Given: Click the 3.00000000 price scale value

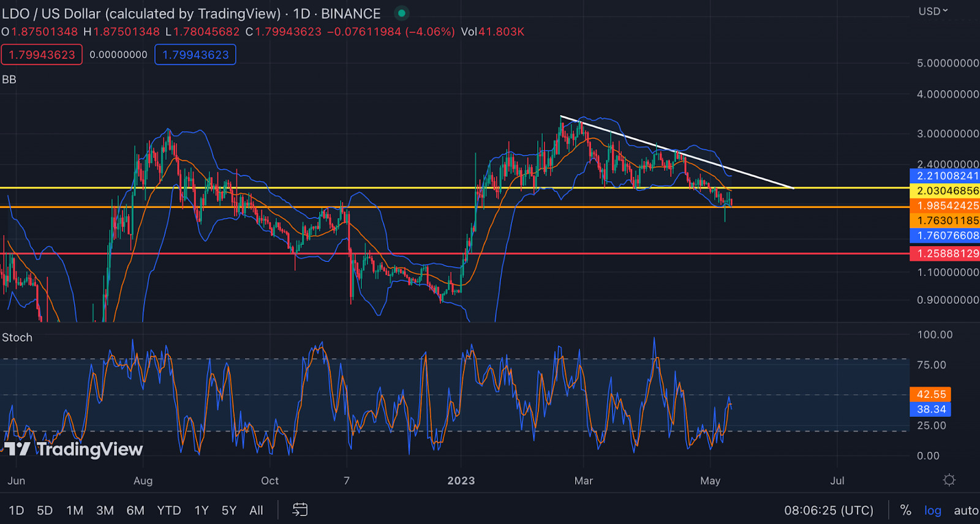Looking at the screenshot, I should tap(948, 133).
